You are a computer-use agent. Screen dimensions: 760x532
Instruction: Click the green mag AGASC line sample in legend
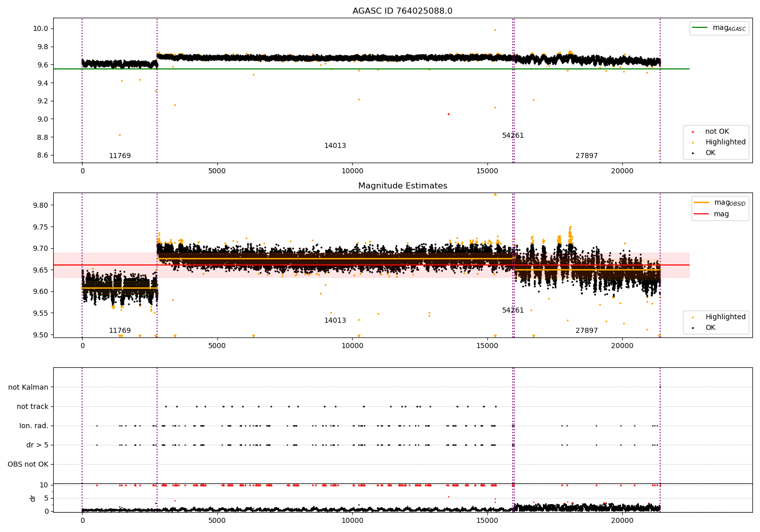pyautogui.click(x=700, y=28)
